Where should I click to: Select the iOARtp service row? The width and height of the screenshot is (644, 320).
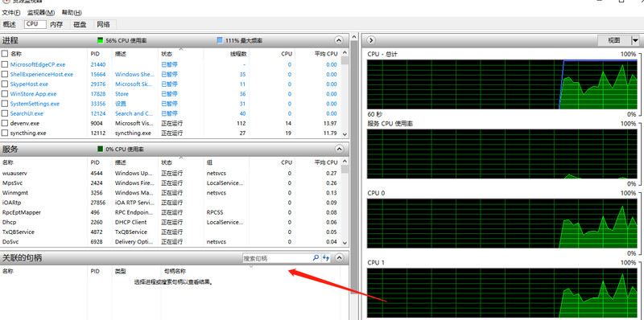pos(171,203)
